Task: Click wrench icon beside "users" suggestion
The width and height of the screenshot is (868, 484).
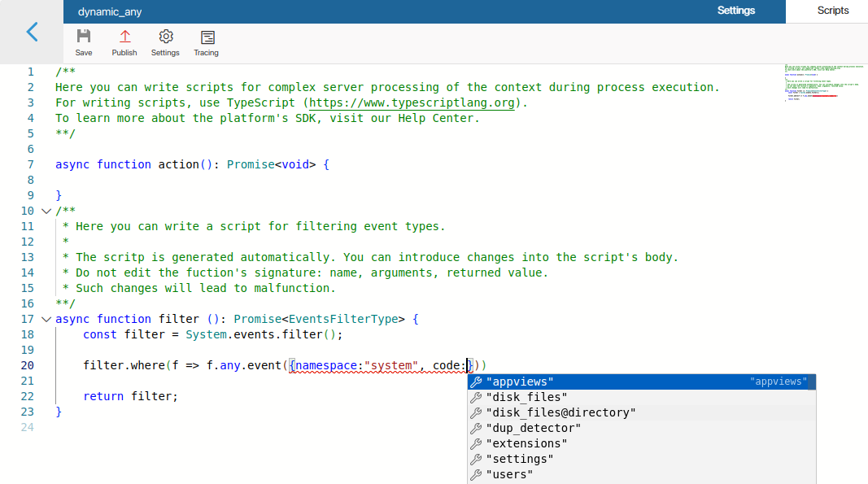Action: 477,474
